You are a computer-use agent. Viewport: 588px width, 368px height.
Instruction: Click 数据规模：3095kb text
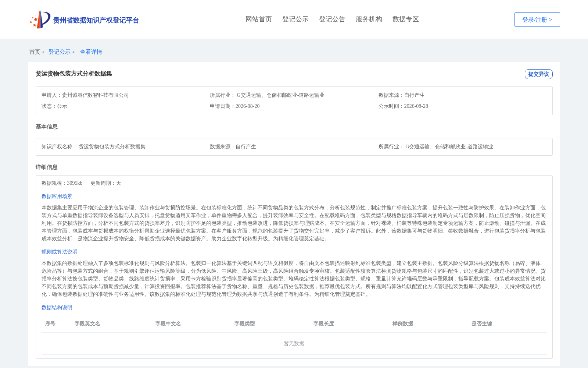(x=62, y=183)
